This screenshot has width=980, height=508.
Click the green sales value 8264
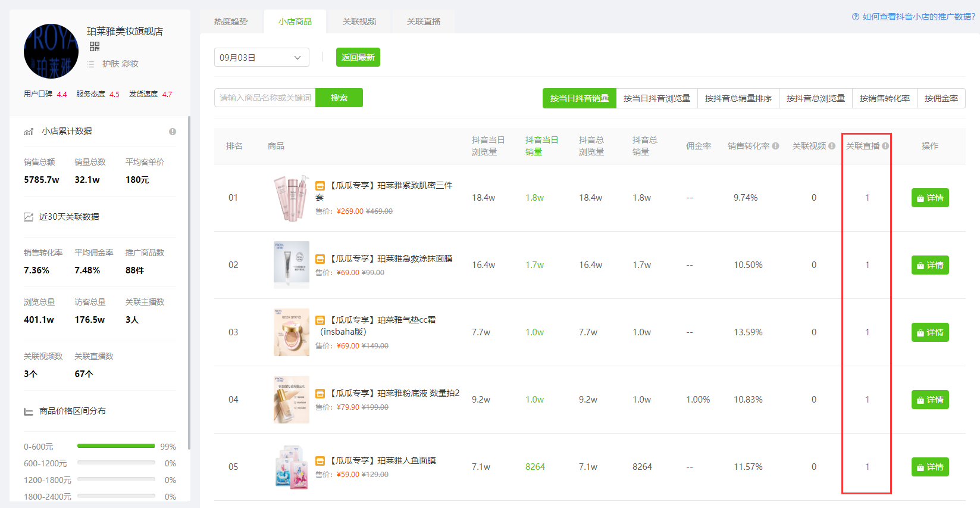click(x=535, y=467)
